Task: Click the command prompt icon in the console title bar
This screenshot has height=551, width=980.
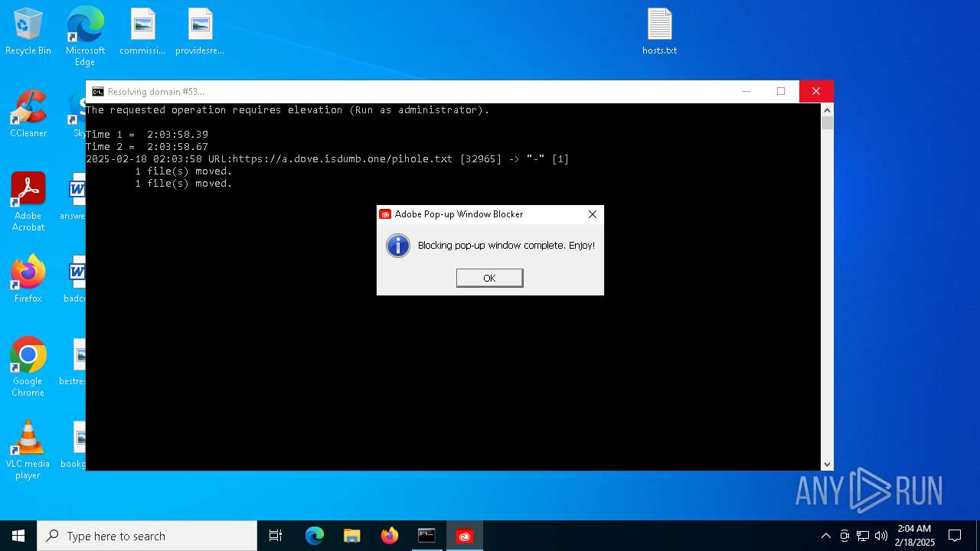Action: click(98, 92)
